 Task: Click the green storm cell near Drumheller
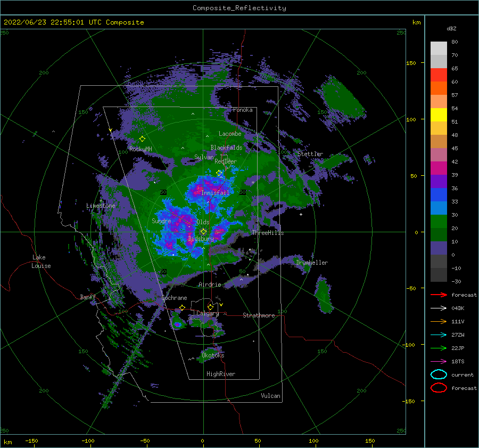click(x=323, y=295)
